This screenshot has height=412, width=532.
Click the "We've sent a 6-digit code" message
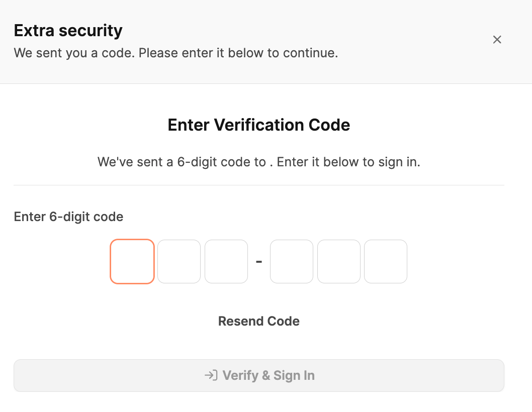(259, 162)
